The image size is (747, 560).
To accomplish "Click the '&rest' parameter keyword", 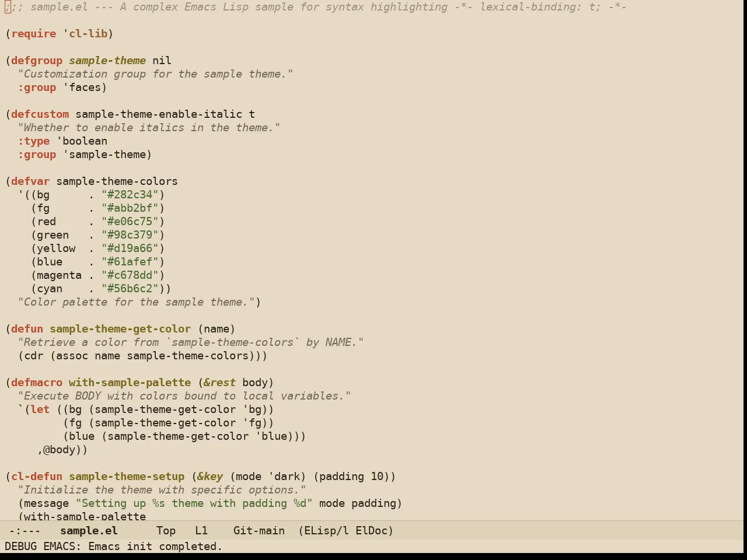I will pyautogui.click(x=220, y=383).
